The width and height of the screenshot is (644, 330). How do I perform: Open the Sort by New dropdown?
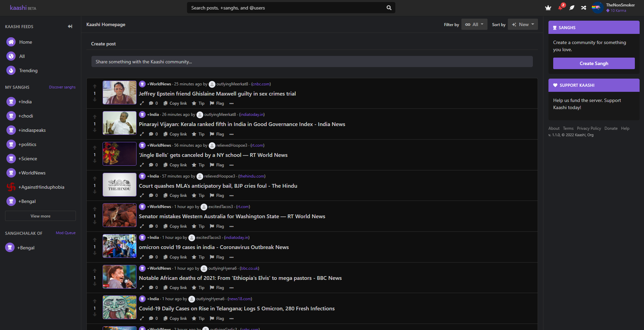tap(523, 24)
